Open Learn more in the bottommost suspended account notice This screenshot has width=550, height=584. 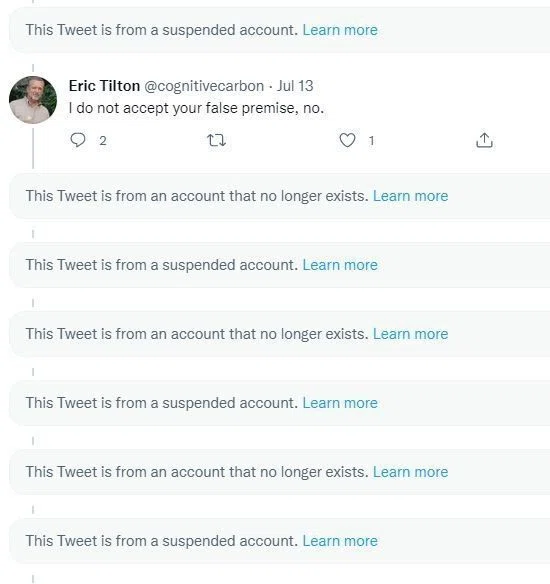pos(340,541)
